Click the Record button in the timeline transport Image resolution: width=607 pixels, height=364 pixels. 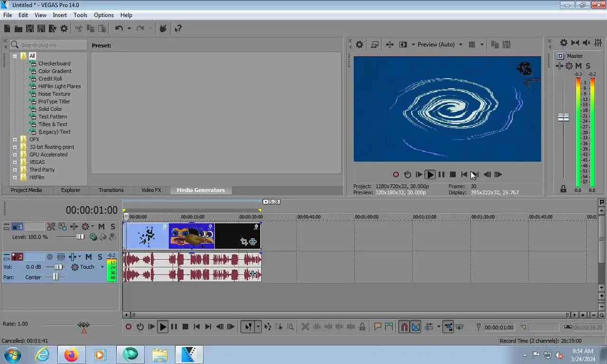click(129, 327)
